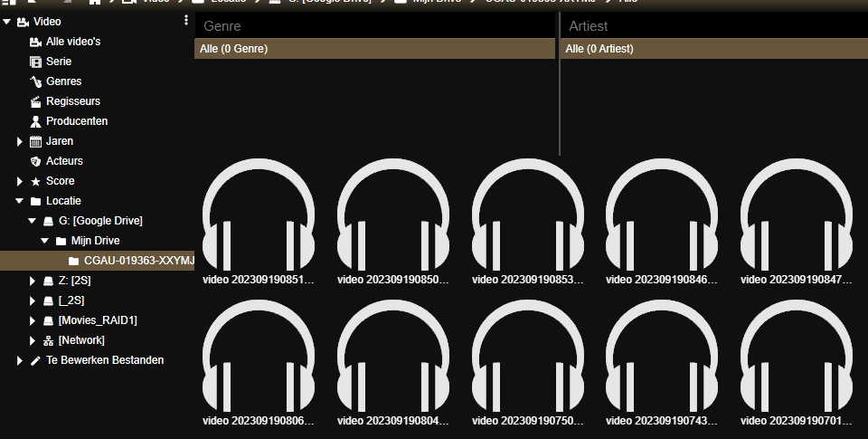The image size is (868, 439).
Task: Select G: [Google Drive] in the tree
Action: point(100,221)
